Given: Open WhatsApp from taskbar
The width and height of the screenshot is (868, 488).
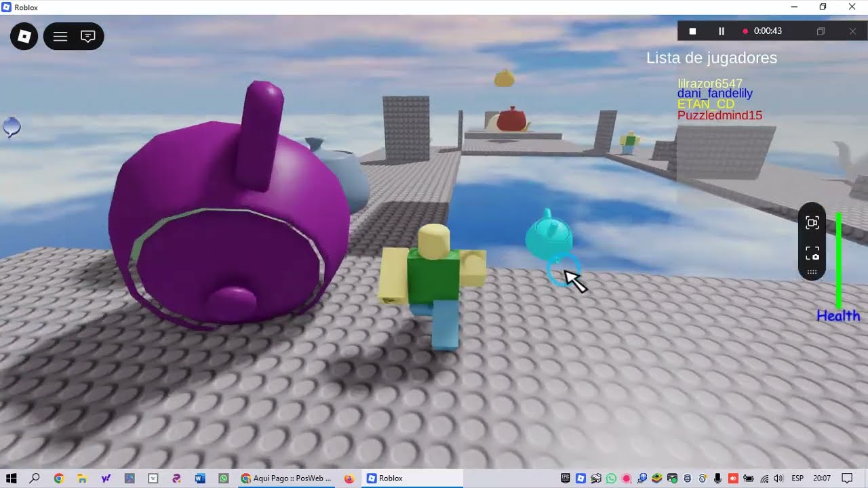Looking at the screenshot, I should click(x=224, y=479).
